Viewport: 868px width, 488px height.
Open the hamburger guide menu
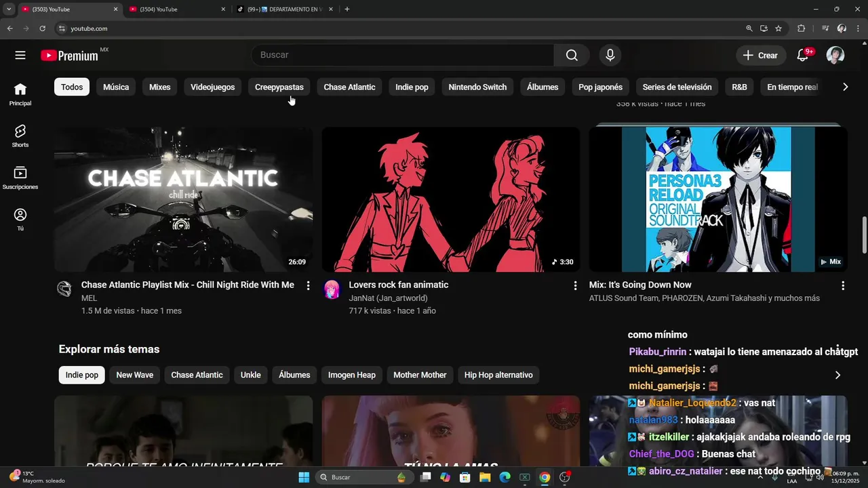point(20,56)
